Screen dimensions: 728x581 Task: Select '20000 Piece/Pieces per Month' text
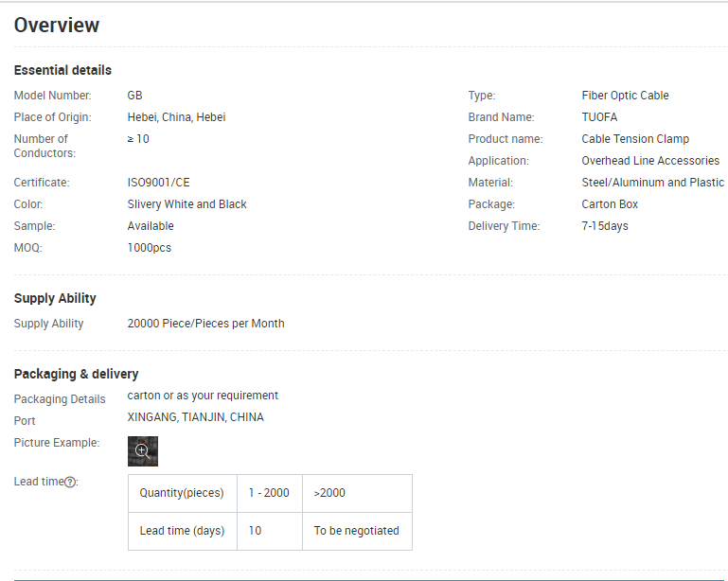pyautogui.click(x=205, y=324)
